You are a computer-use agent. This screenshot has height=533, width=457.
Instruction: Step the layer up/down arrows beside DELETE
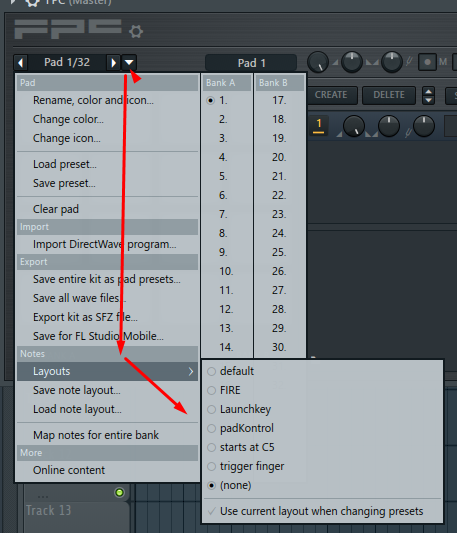(428, 96)
